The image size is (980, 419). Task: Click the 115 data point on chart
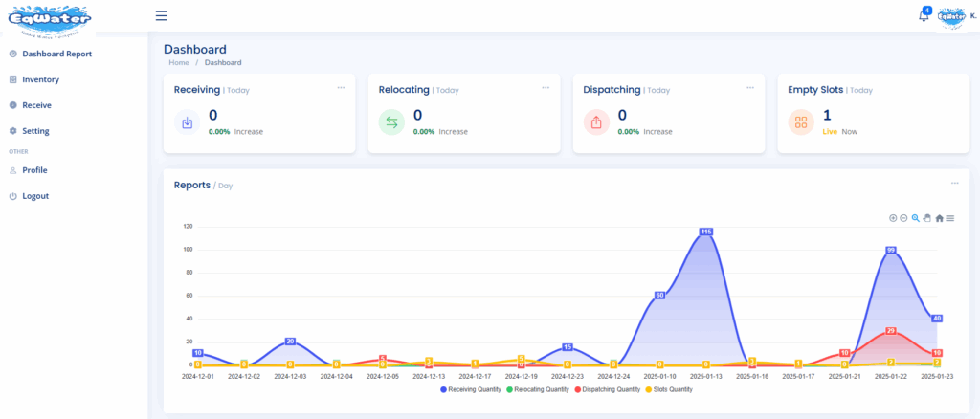[x=706, y=232]
